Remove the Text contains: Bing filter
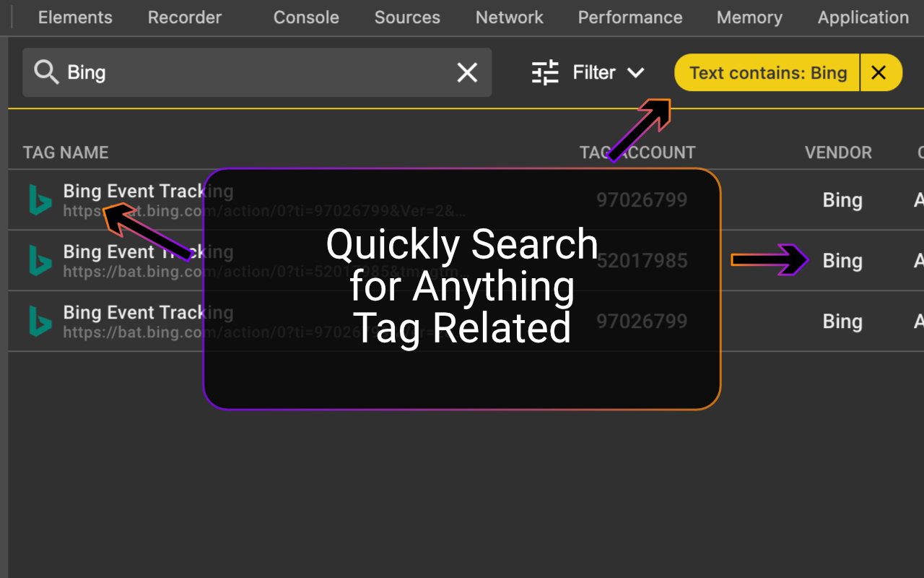Screen dimensions: 924x578 coord(879,72)
